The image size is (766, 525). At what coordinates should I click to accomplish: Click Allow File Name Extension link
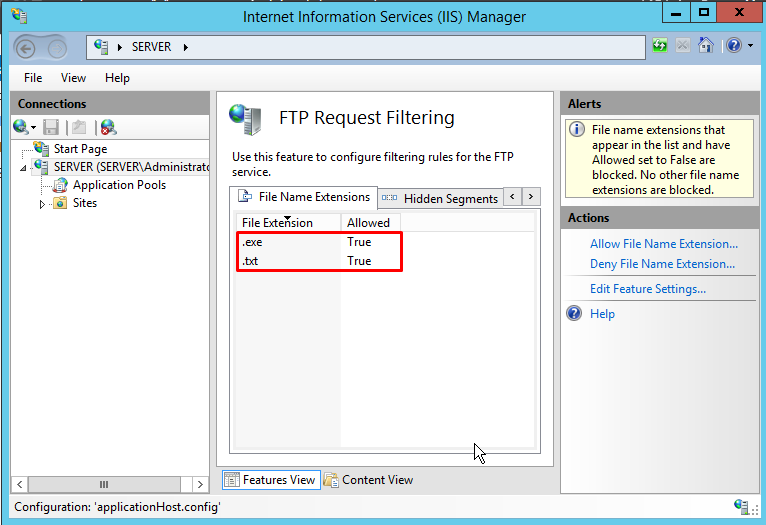coord(664,244)
